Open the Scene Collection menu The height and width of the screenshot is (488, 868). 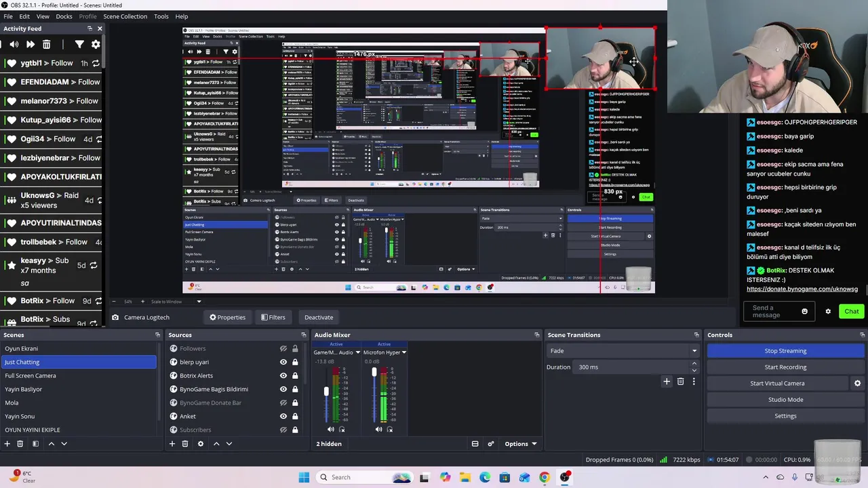(125, 16)
